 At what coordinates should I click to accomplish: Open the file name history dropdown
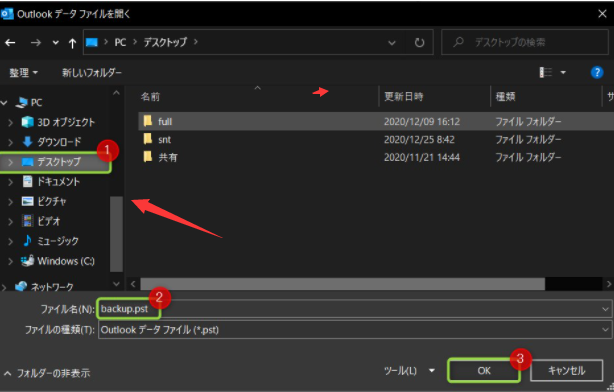(605, 309)
